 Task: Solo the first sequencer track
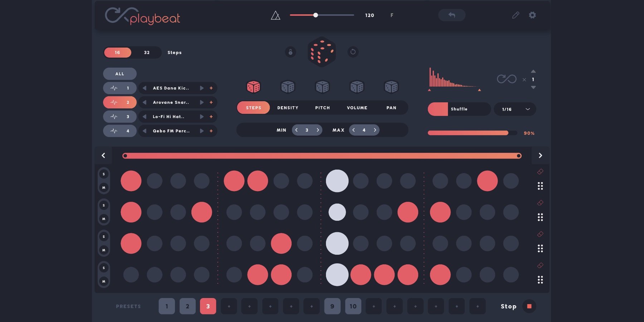(104, 174)
